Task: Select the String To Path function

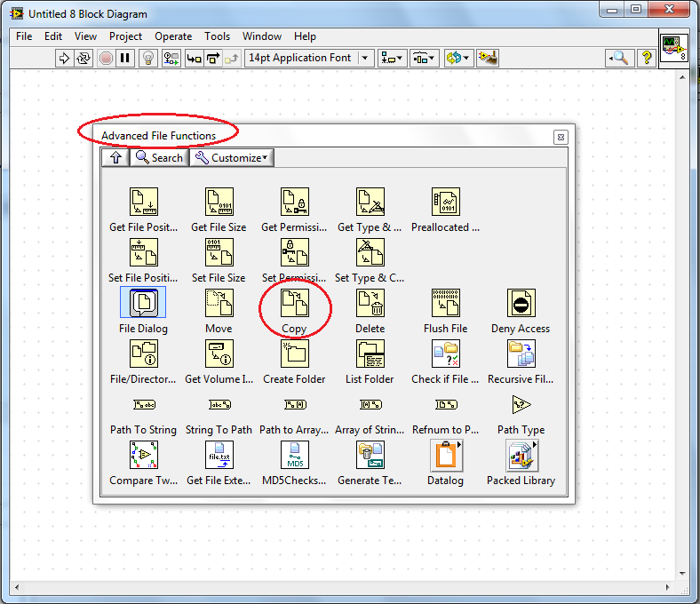Action: tap(219, 404)
